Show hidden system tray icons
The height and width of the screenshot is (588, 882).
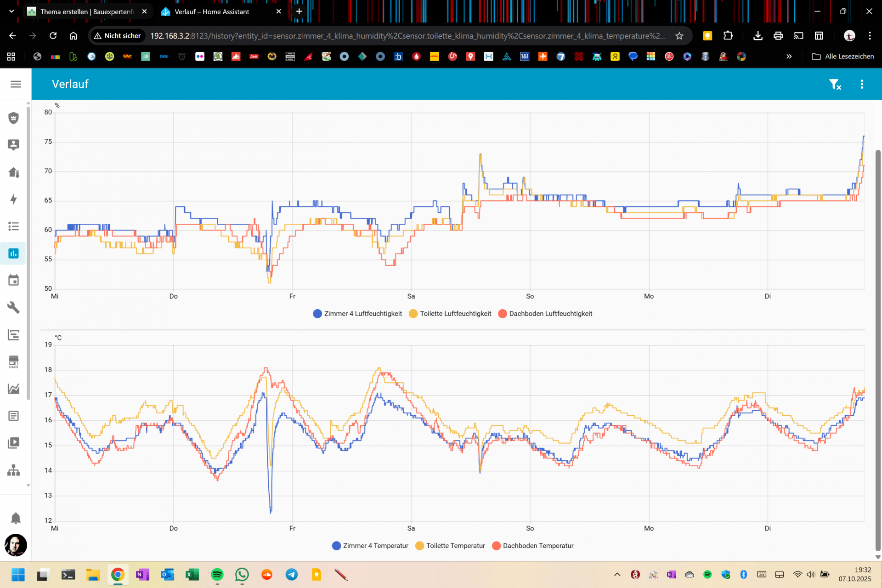coord(617,575)
